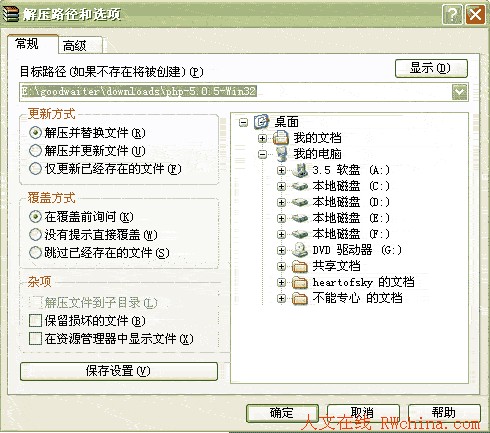This screenshot has width=490, height=433.
Task: Click the 确定 button
Action: point(282,413)
